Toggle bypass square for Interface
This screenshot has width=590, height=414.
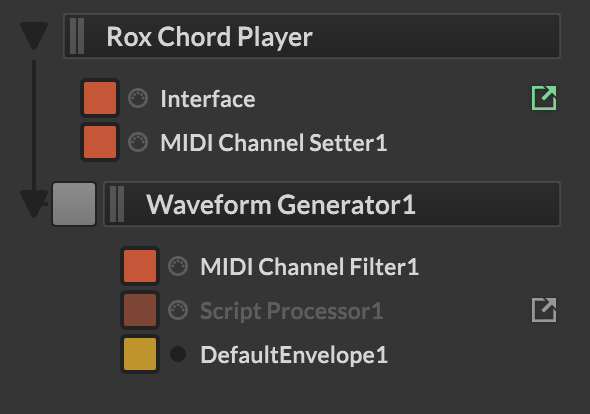point(100,98)
